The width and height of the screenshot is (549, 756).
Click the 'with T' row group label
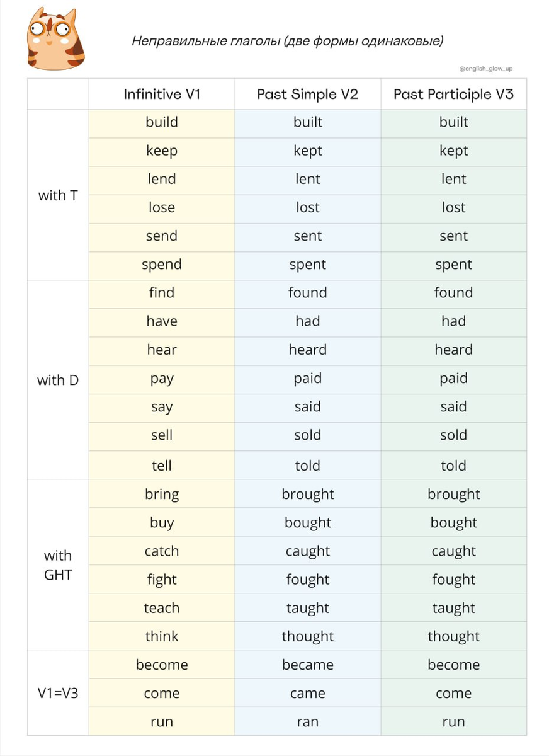pos(58,195)
